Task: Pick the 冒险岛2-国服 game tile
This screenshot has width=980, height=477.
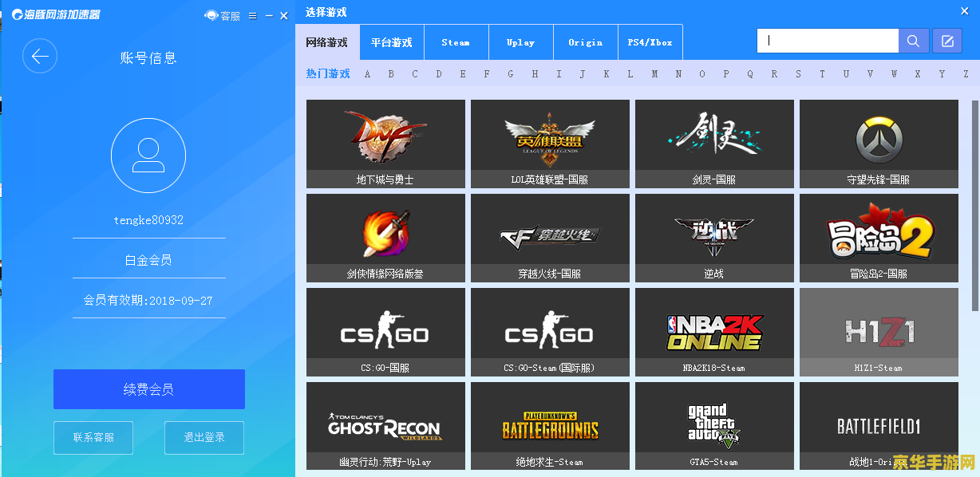Action: point(879,238)
